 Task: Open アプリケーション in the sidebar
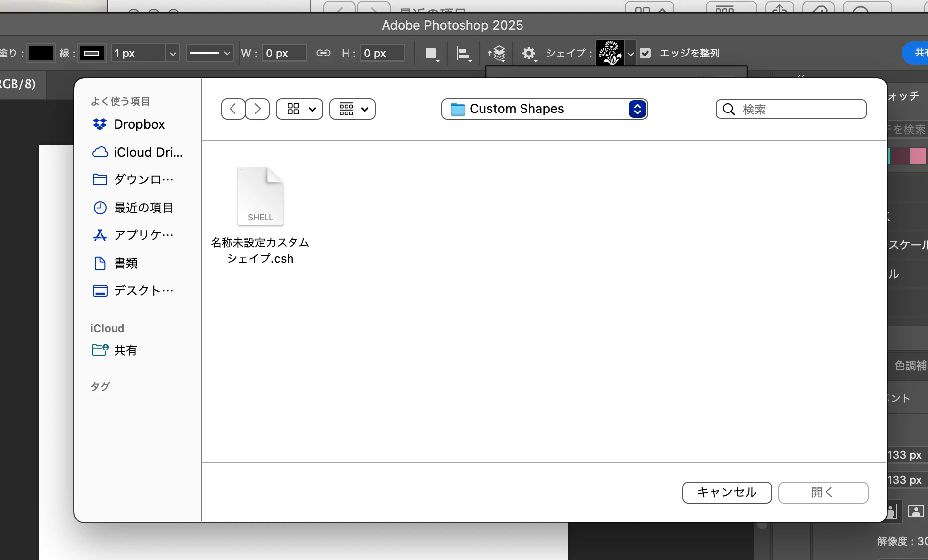[133, 235]
